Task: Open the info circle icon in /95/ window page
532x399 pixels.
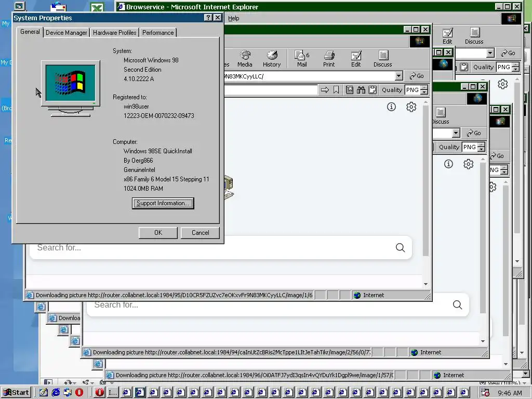Action: click(391, 107)
